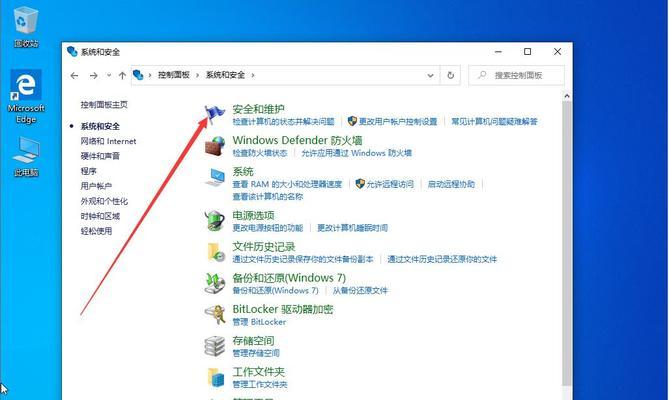The width and height of the screenshot is (669, 400).
Task: Click the Storage Spaces drives icon
Action: tap(215, 346)
